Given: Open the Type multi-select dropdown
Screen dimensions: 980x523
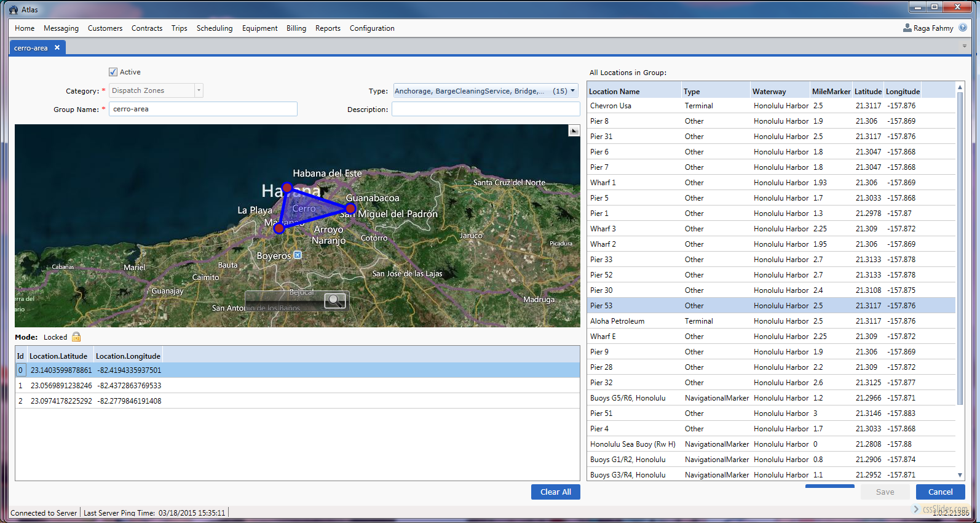Looking at the screenshot, I should 486,91.
